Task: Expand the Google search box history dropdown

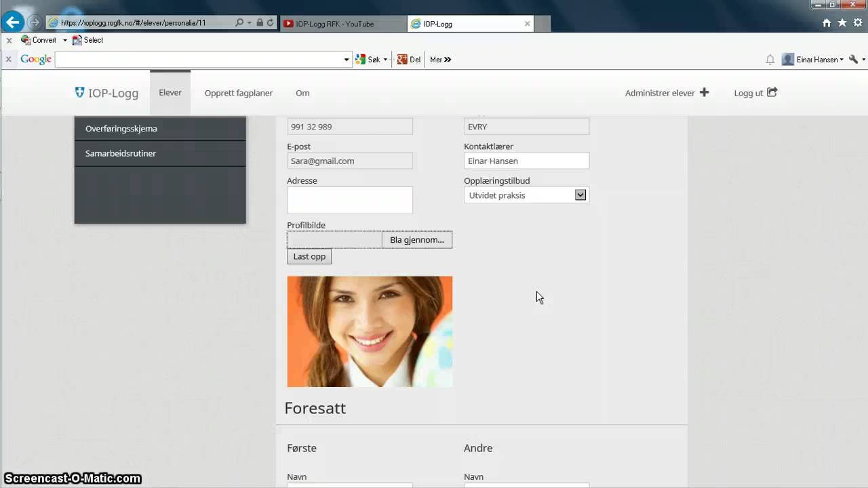Action: coord(347,60)
